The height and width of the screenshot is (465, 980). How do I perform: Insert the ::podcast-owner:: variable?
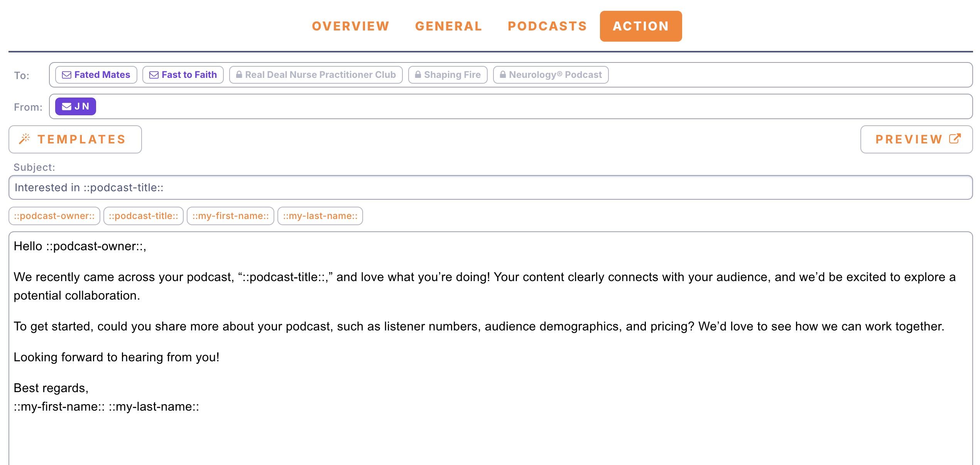pyautogui.click(x=54, y=216)
